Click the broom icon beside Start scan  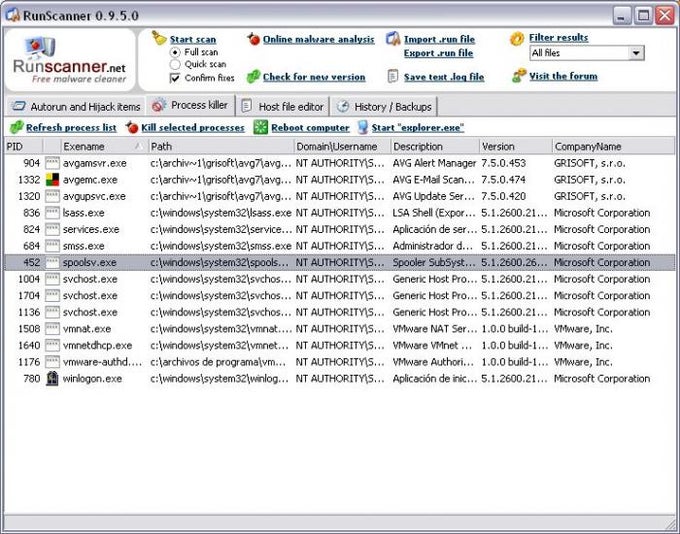[159, 38]
